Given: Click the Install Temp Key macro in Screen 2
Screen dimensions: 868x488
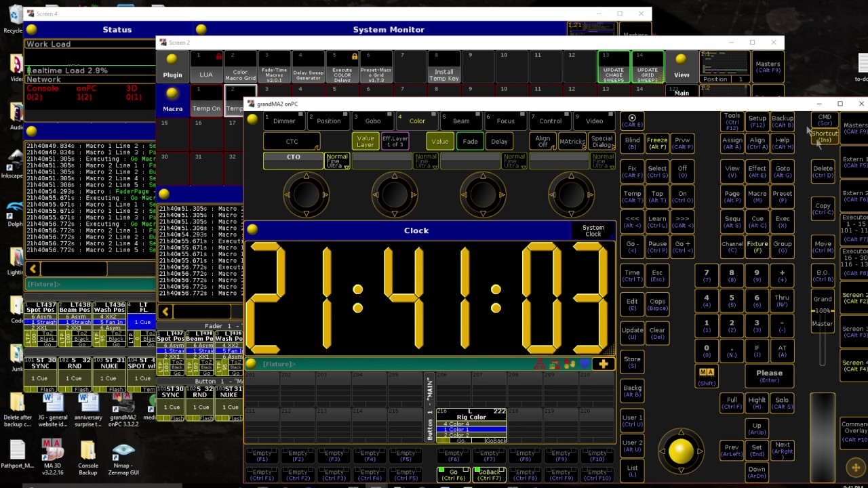Looking at the screenshot, I should click(443, 66).
